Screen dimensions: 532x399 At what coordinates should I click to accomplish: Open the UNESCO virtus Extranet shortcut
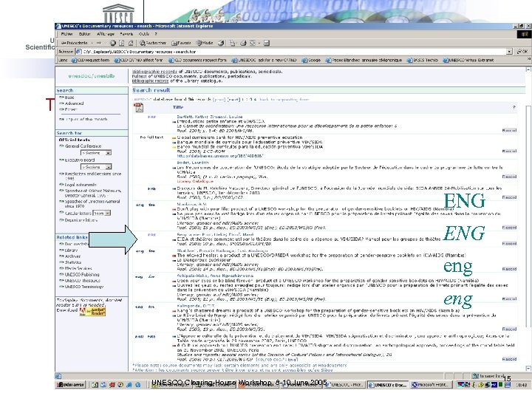(468, 60)
